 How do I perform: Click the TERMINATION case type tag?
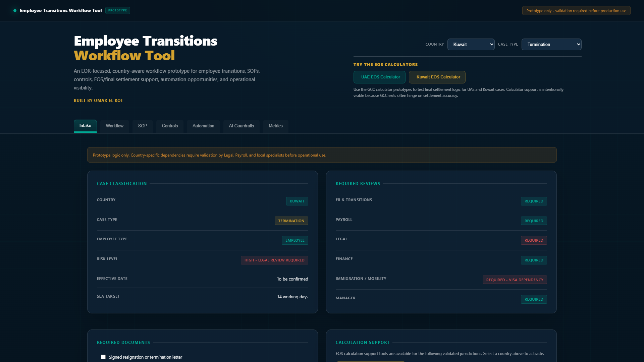tap(291, 221)
